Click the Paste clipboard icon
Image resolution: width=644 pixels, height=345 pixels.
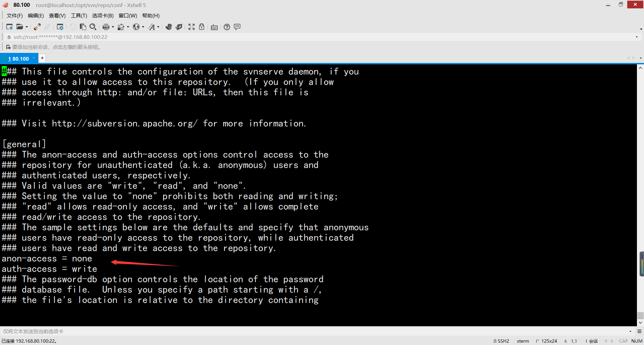[83, 27]
